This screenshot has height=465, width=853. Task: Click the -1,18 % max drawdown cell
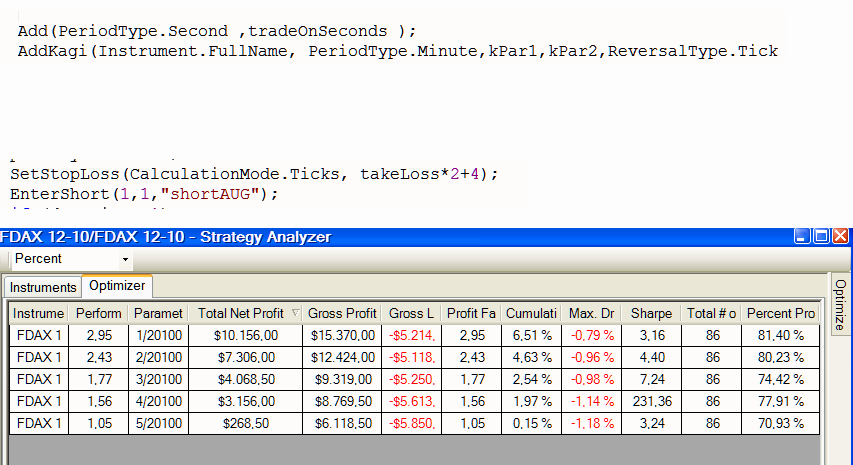coord(592,423)
